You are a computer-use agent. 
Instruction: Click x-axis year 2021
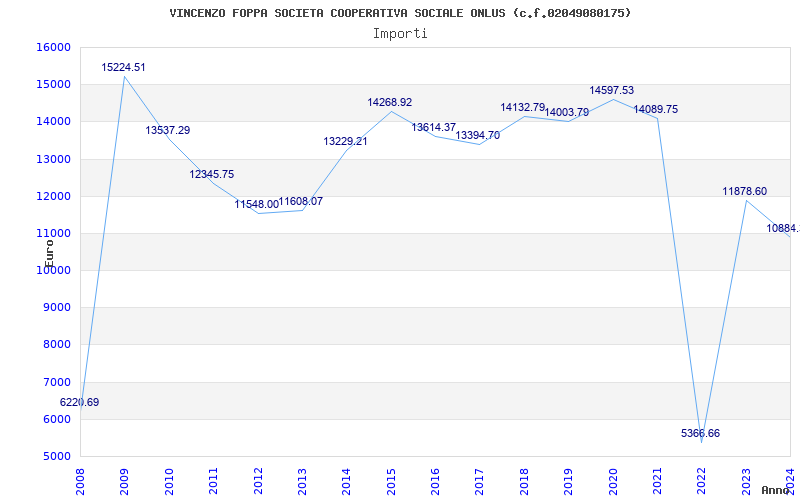657,481
